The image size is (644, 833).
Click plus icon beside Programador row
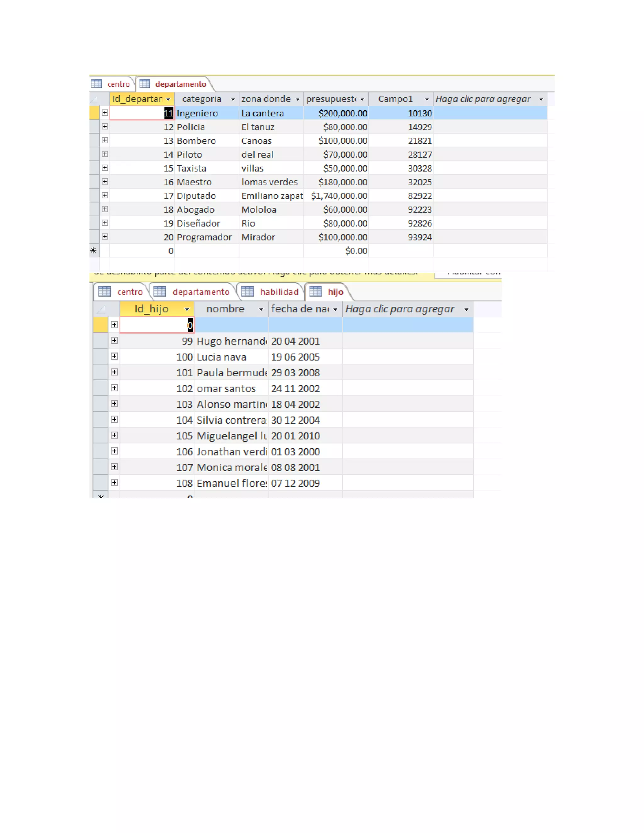pyautogui.click(x=105, y=236)
